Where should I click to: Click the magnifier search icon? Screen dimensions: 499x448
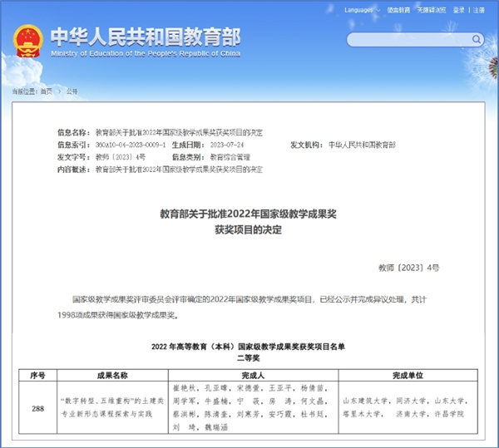476,39
